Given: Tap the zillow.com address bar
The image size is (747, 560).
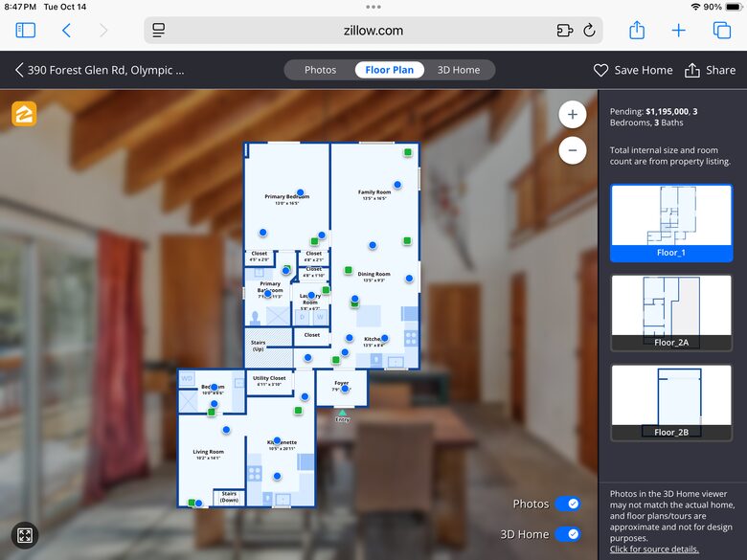Looking at the screenshot, I should [373, 31].
